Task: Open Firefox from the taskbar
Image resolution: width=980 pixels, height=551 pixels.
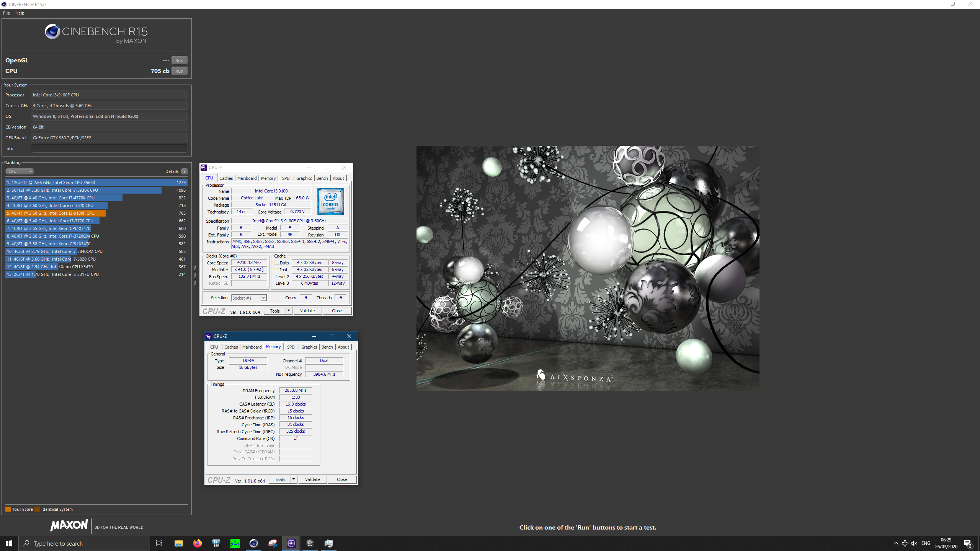Action: coord(197,543)
